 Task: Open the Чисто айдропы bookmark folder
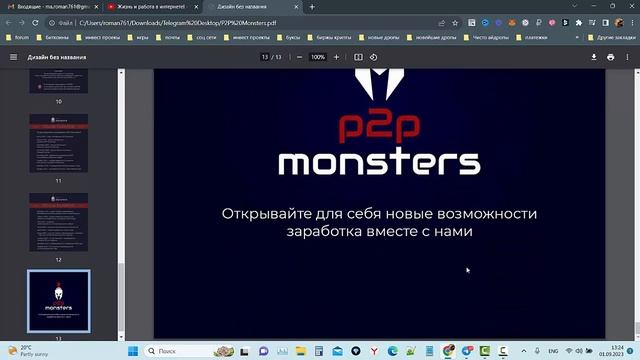pos(486,37)
